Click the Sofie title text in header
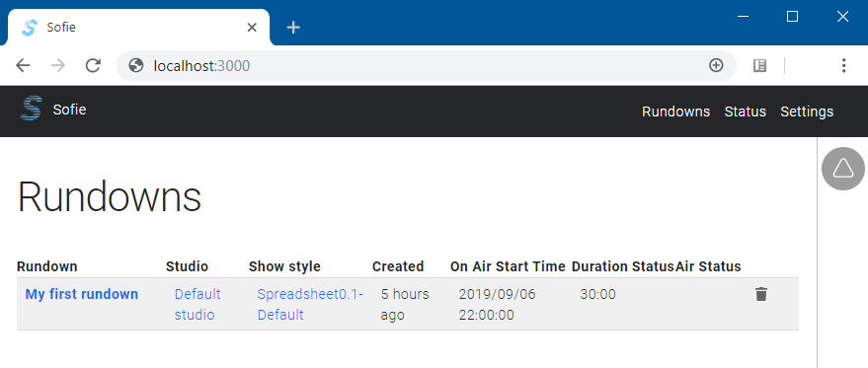The image size is (868, 368). 69,110
